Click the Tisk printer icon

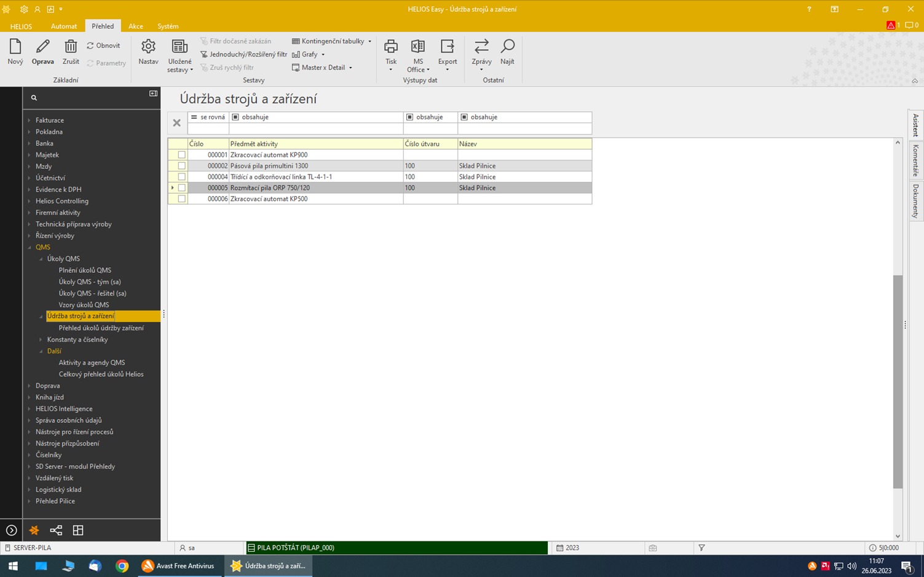(x=391, y=47)
